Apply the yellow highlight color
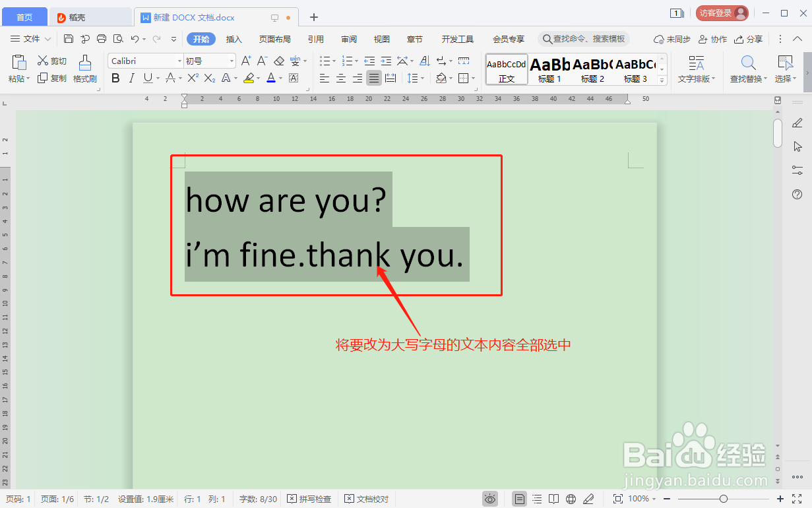Viewport: 812px width, 508px height. coord(248,78)
